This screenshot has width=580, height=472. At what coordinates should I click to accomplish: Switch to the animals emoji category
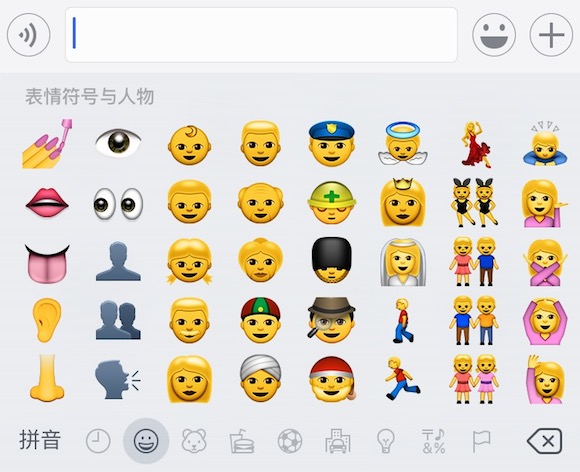point(194,441)
